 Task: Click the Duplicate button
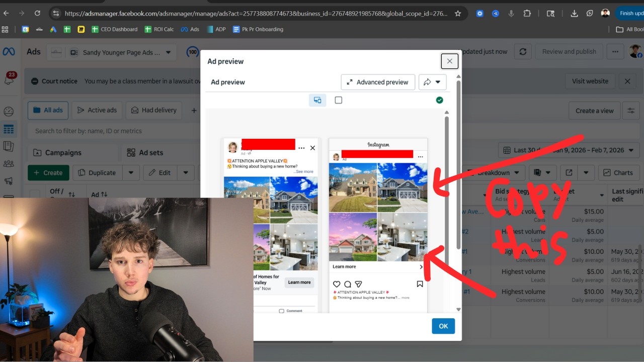click(x=98, y=172)
